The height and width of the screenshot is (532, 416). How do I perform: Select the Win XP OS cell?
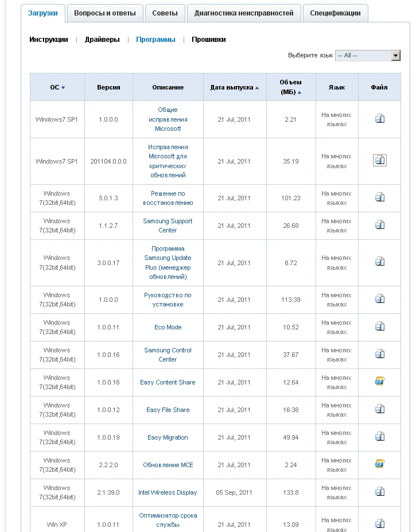(x=57, y=525)
